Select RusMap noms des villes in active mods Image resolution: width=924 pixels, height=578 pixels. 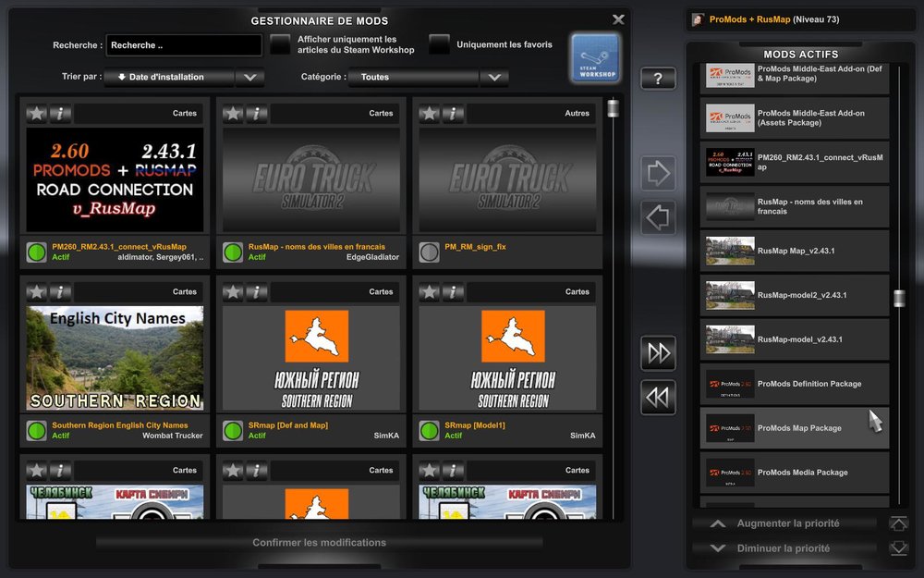[795, 206]
